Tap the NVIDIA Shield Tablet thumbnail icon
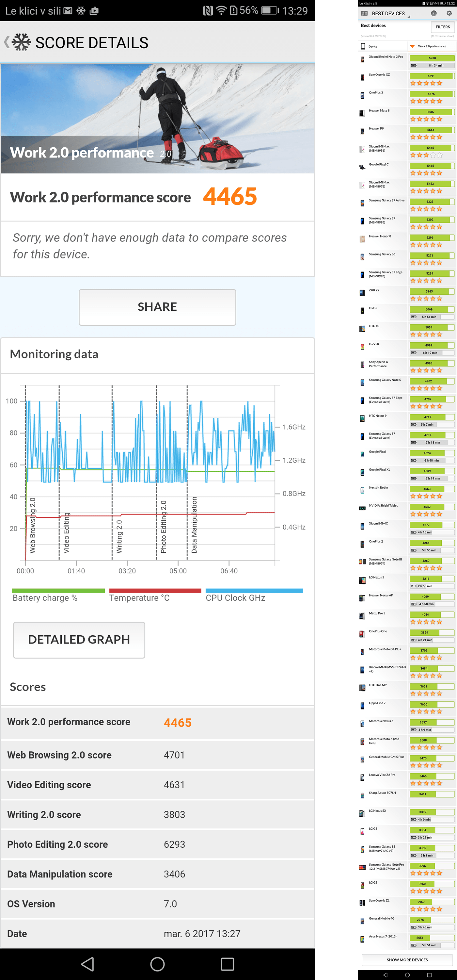This screenshot has height=980, width=457. pyautogui.click(x=362, y=508)
